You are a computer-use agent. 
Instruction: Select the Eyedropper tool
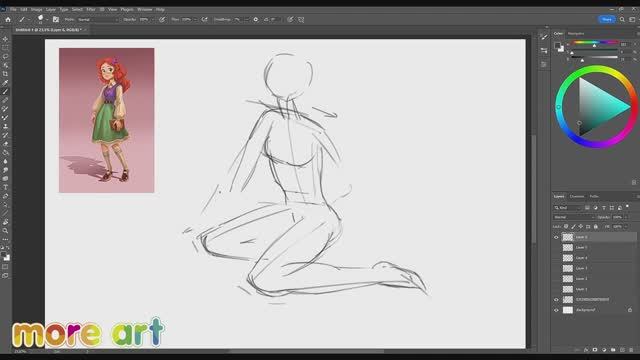[5, 83]
